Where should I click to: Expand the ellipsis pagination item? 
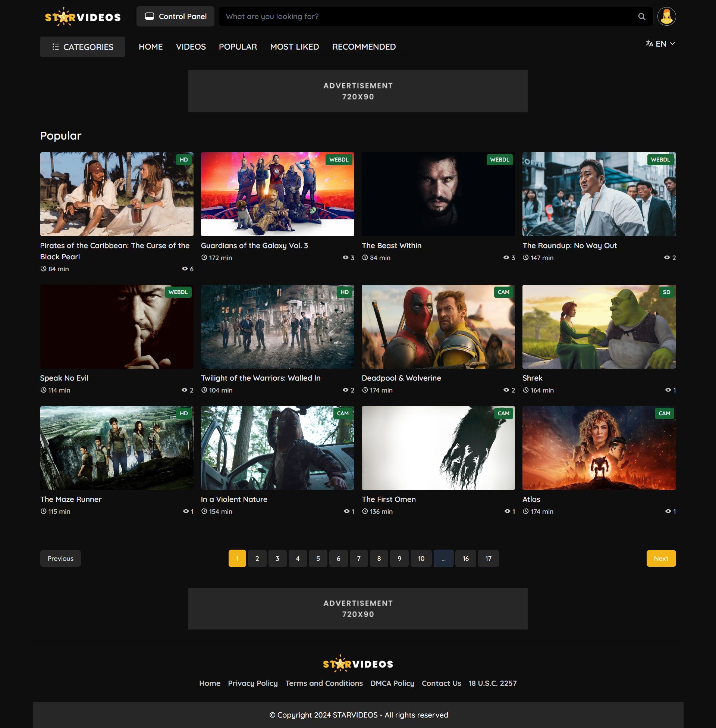coord(443,559)
